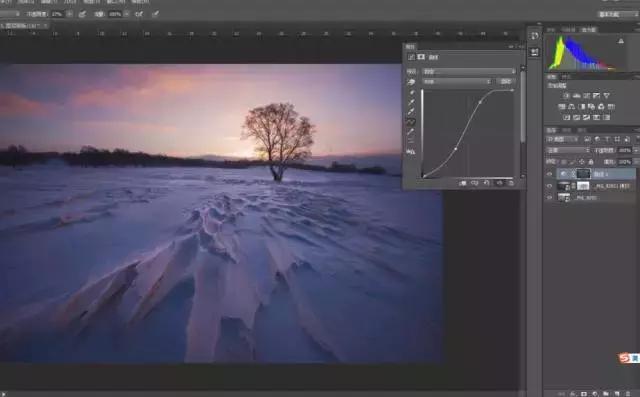Click the Curves layer mask thumbnail

583,174
